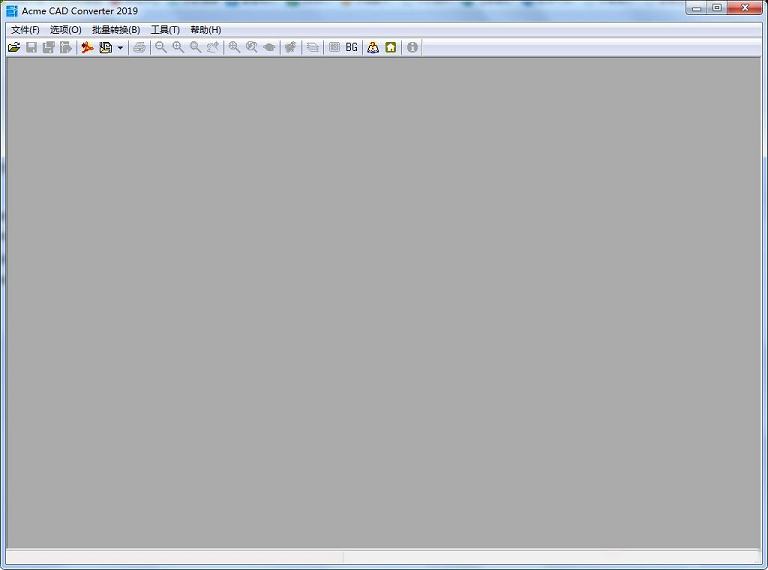The height and width of the screenshot is (570, 768).
Task: Click the Layers icon in toolbar
Action: tap(313, 47)
